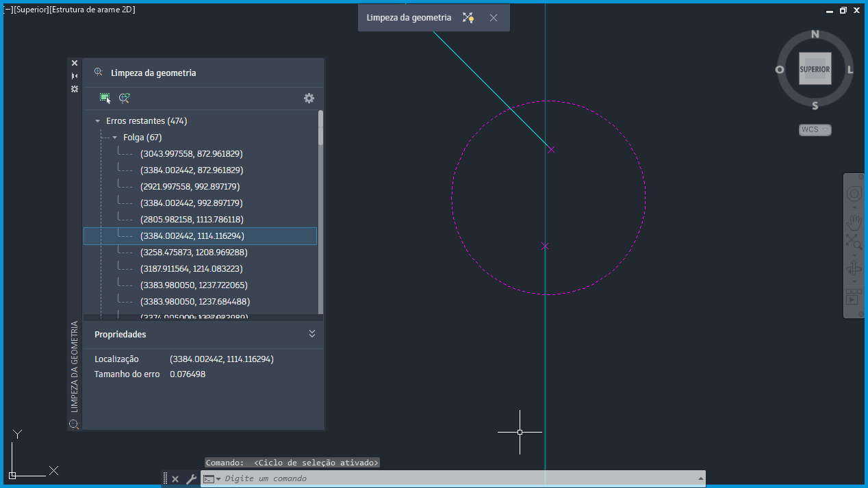Click the select objects icon in panel toolbar
Image resolution: width=868 pixels, height=488 pixels.
[105, 99]
